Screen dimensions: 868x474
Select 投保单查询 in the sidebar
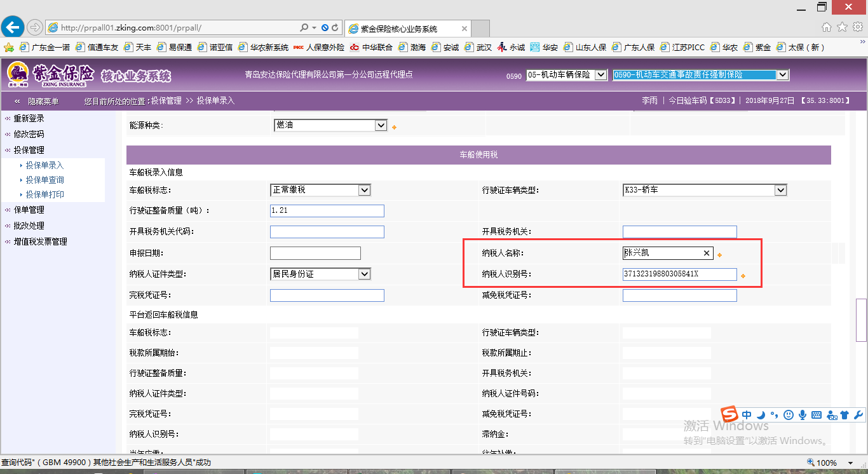pos(44,180)
